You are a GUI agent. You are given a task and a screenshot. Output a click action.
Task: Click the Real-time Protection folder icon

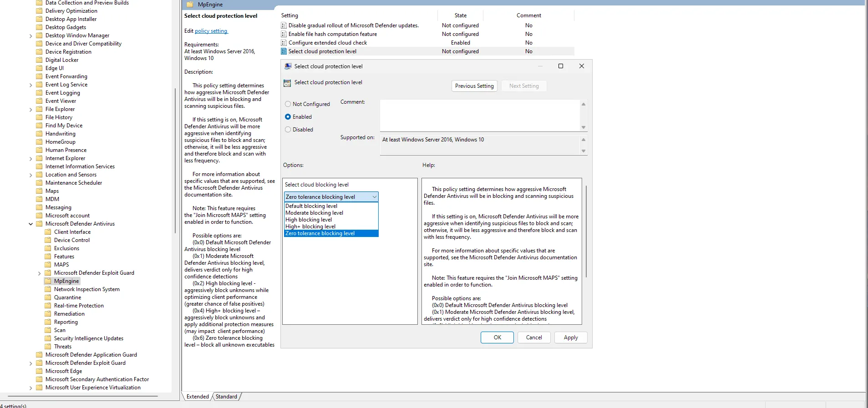coord(48,306)
